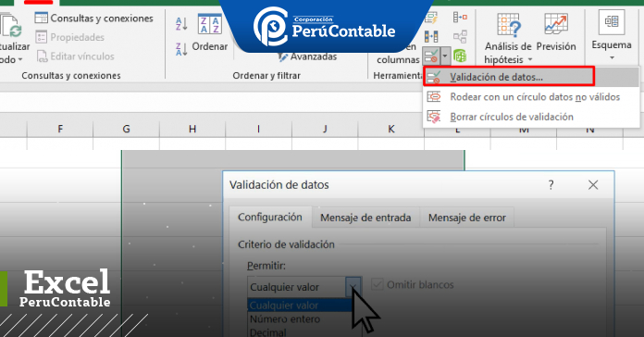Click the grayed Relationships icon
The height and width of the screenshot is (337, 644).
coord(460,37)
